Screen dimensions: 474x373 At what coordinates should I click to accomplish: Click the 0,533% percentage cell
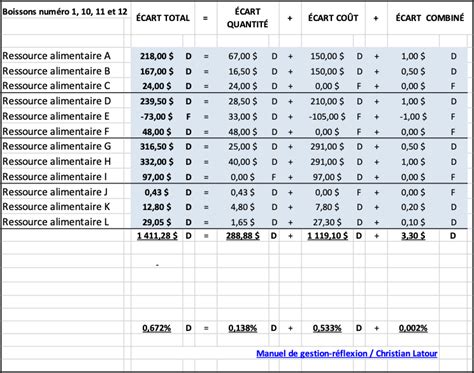327,328
